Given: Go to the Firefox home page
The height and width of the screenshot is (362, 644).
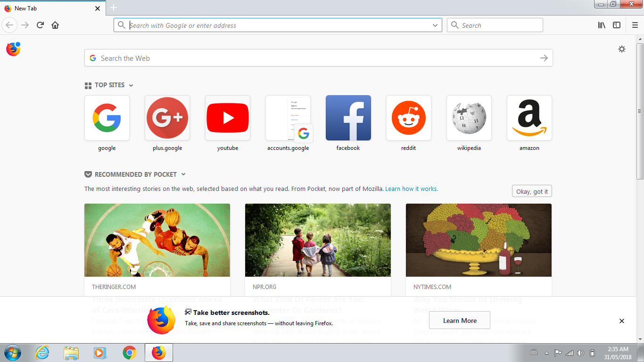Looking at the screenshot, I should pyautogui.click(x=55, y=25).
